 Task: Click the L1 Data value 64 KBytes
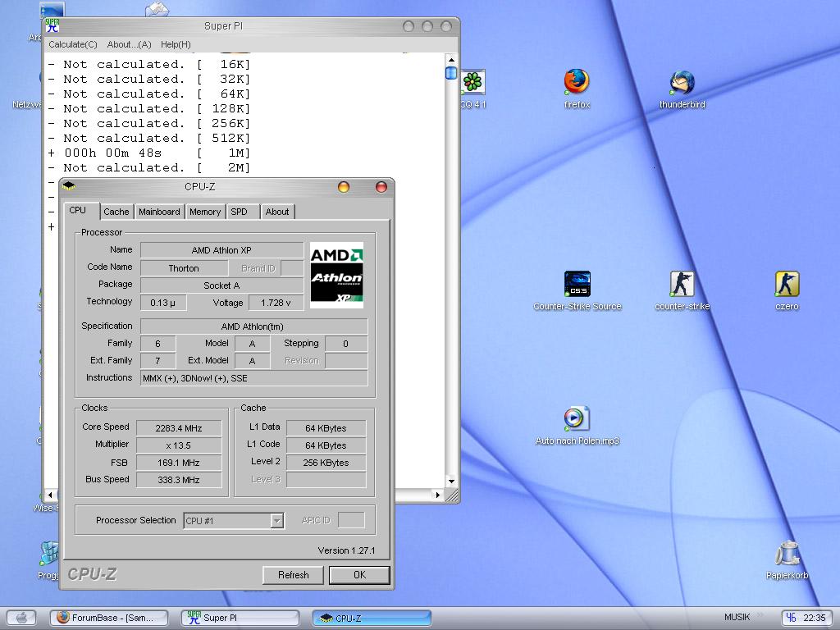(x=326, y=428)
